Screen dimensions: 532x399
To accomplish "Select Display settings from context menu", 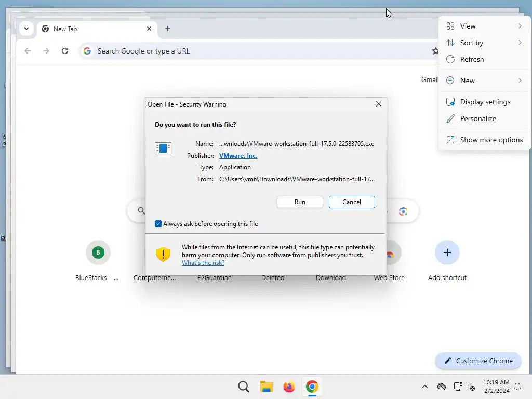I will click(x=484, y=102).
